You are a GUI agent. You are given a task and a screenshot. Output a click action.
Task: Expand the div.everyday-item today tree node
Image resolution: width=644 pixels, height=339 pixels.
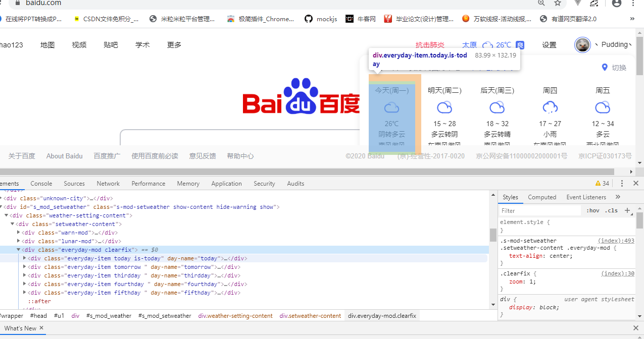(24, 258)
